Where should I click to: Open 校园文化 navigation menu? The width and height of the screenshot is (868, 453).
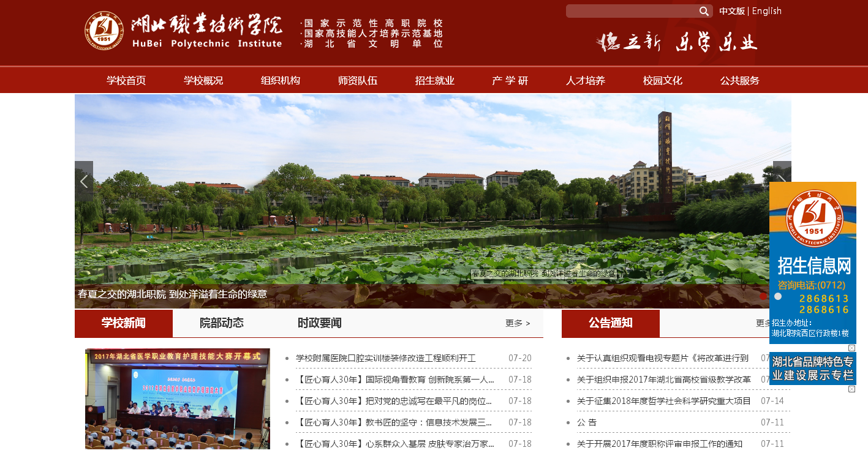tap(663, 80)
